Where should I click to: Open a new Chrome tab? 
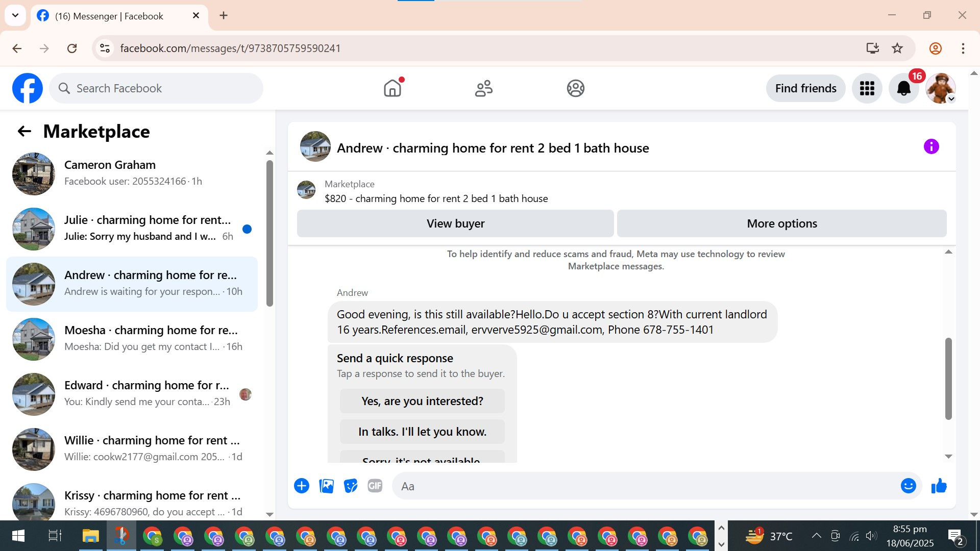[224, 16]
